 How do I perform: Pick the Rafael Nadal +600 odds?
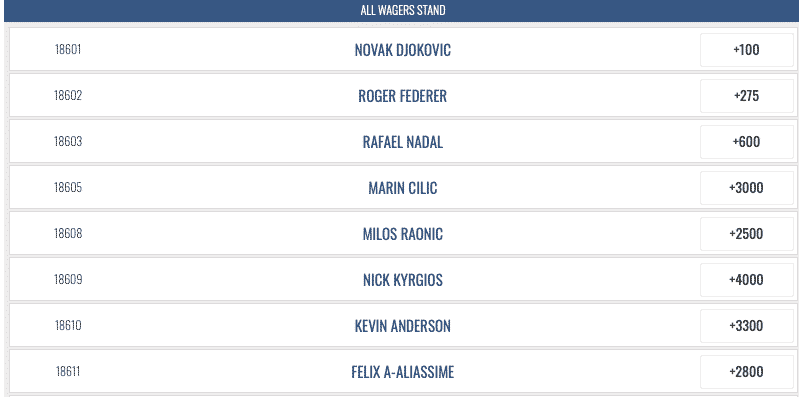click(x=747, y=142)
